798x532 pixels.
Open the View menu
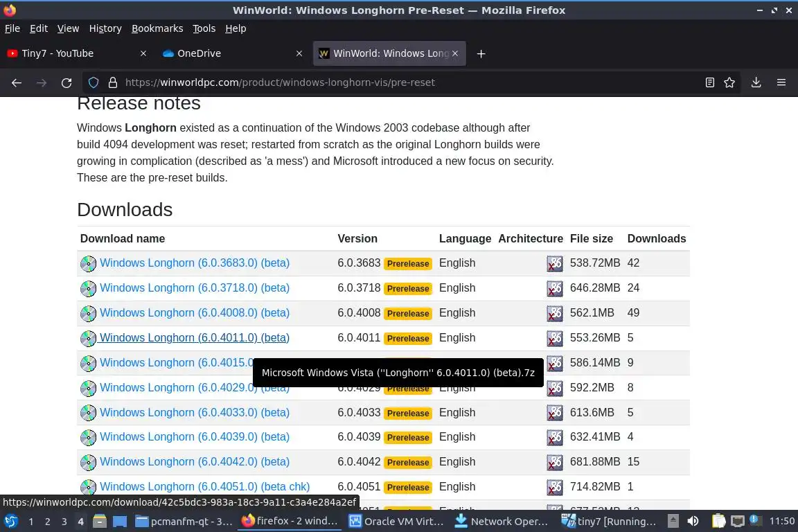click(68, 28)
